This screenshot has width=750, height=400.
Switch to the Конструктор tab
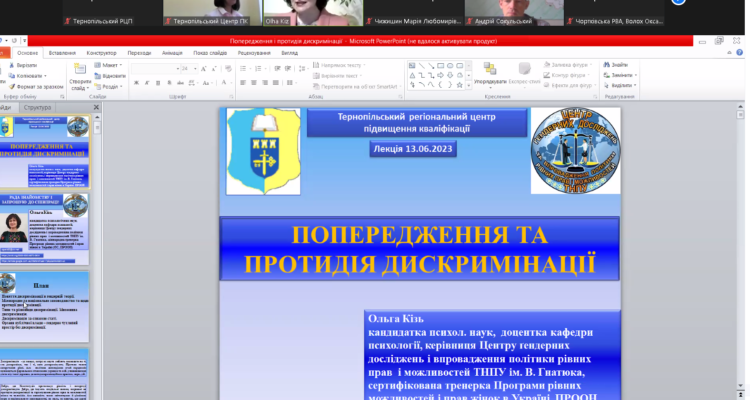coord(101,53)
